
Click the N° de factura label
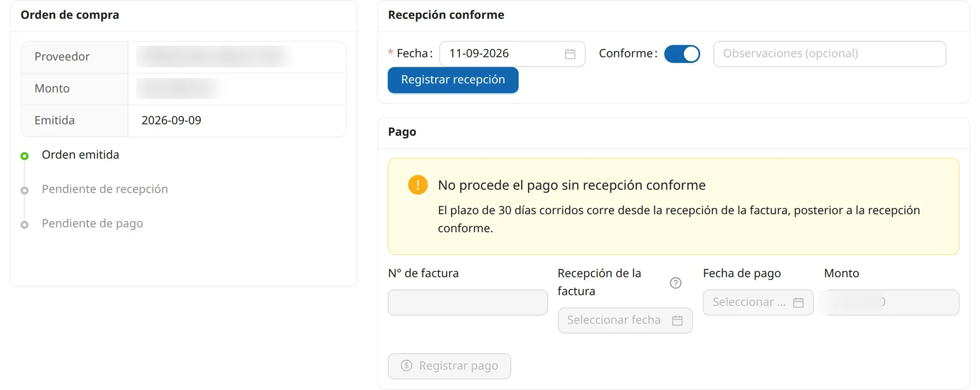click(423, 274)
